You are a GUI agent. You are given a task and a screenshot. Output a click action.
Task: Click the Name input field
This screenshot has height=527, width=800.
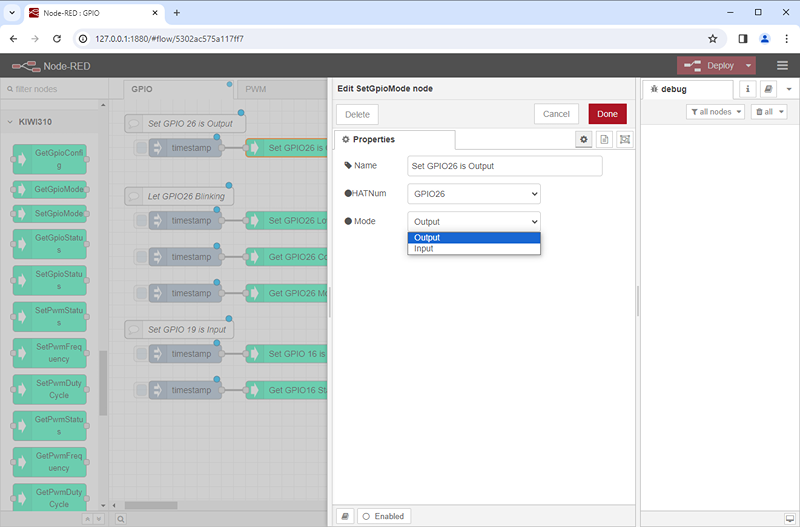tap(505, 166)
